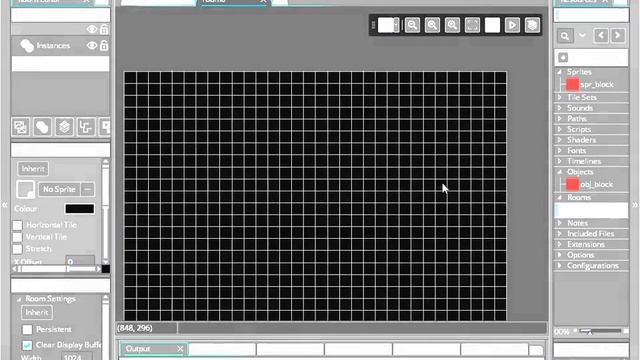Expand the Notes folder
The image size is (640, 360).
click(560, 223)
